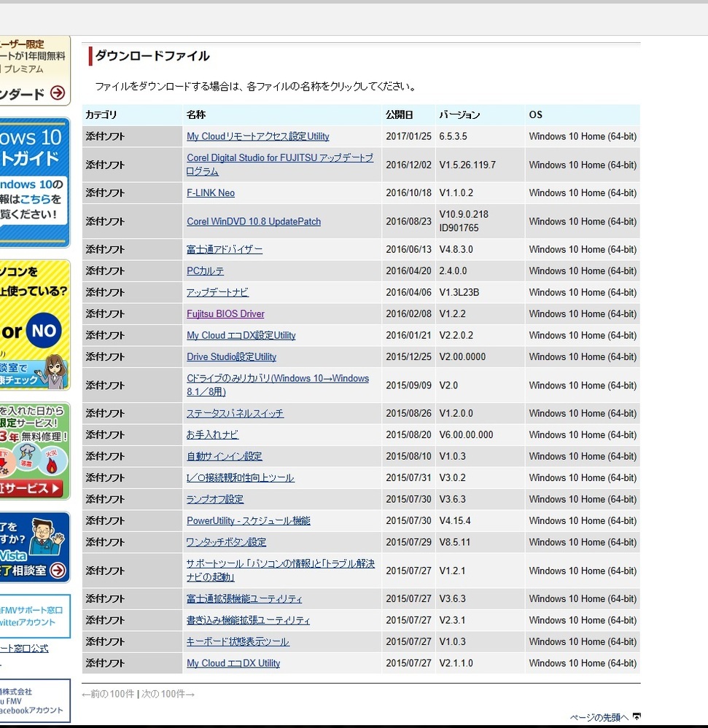Open the アップデートナビ link

(x=217, y=292)
